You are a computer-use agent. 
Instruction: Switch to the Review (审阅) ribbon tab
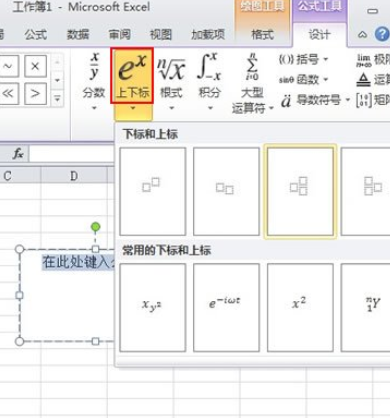tap(119, 34)
